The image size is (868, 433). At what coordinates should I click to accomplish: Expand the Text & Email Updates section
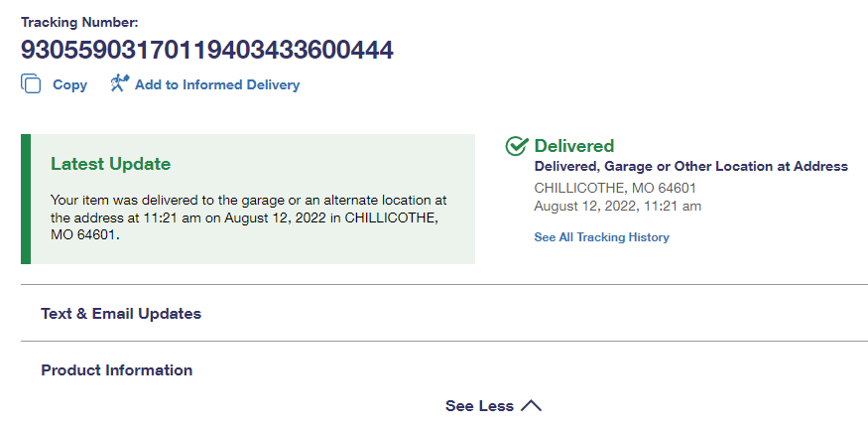[121, 314]
